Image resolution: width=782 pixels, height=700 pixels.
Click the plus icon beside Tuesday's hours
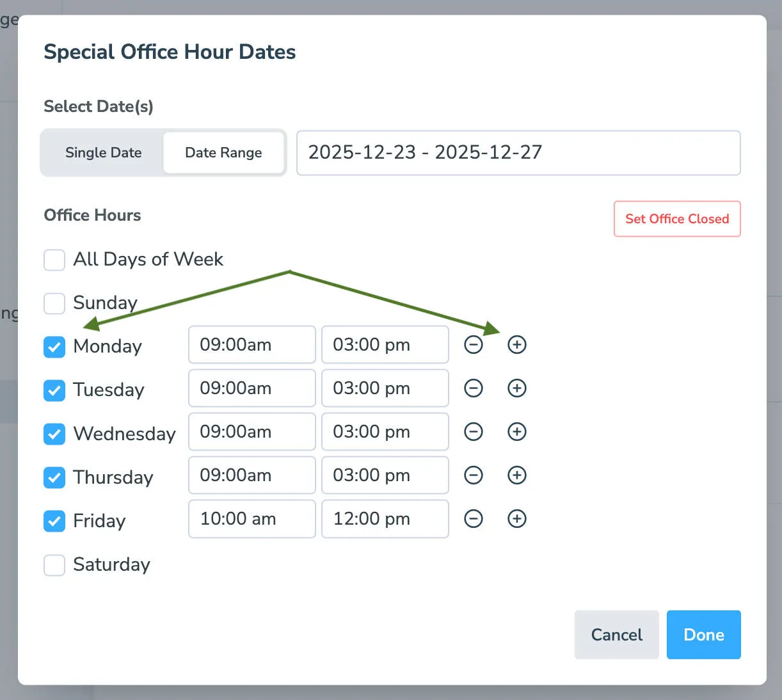tap(516, 388)
